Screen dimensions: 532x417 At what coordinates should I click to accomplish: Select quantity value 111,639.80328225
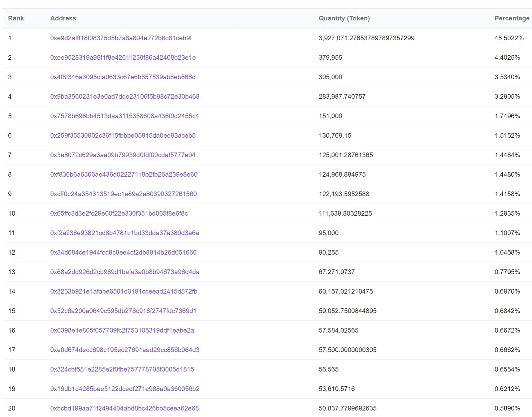click(x=345, y=213)
